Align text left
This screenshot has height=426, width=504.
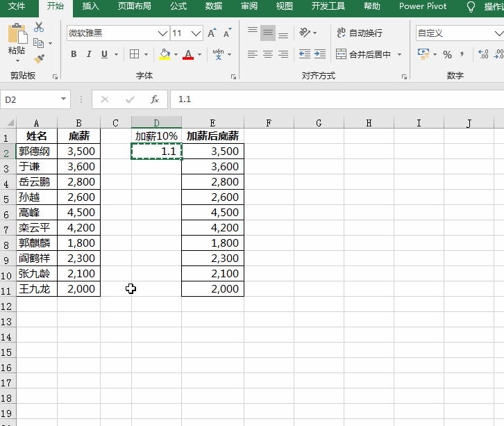pyautogui.click(x=253, y=54)
